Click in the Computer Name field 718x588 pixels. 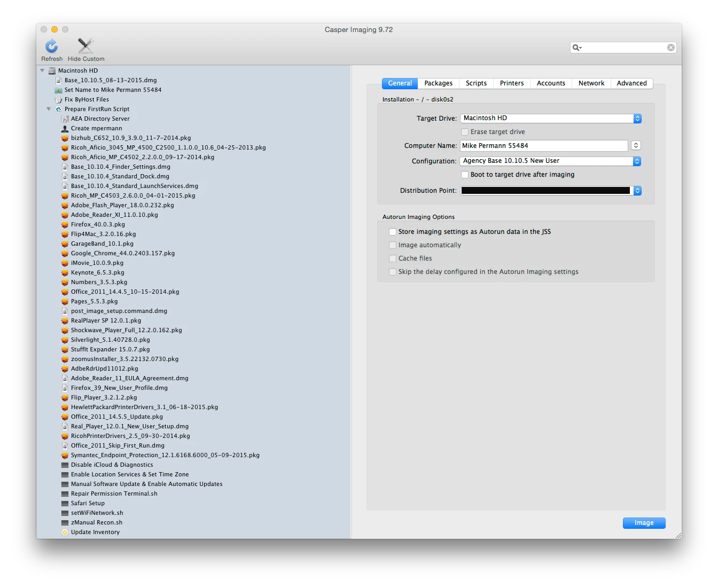[x=544, y=146]
